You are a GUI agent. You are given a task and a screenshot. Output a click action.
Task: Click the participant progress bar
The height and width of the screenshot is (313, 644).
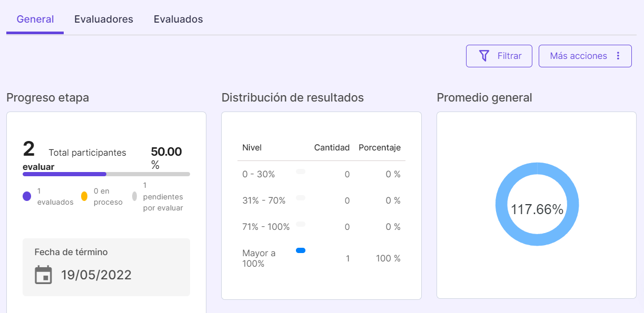[x=106, y=174]
